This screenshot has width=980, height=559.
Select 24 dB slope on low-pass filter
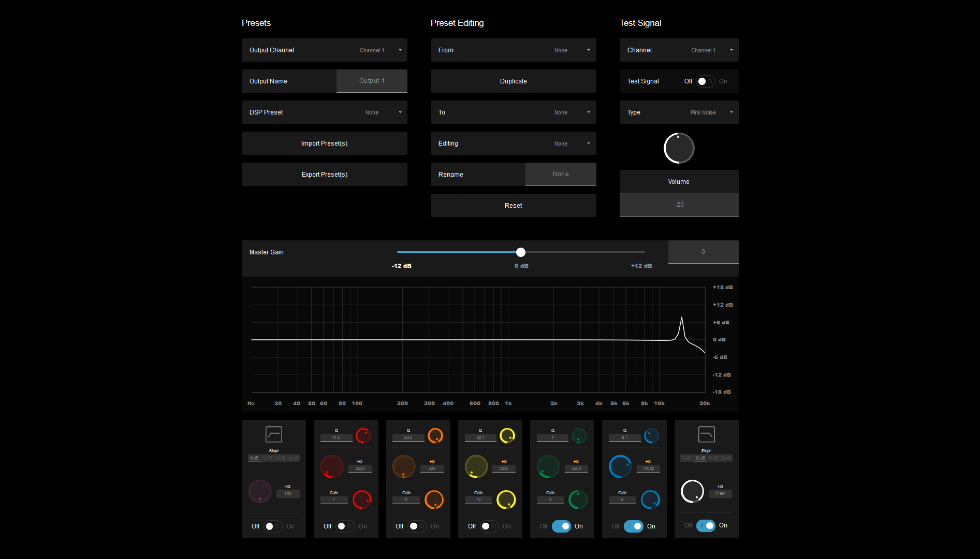(x=726, y=458)
